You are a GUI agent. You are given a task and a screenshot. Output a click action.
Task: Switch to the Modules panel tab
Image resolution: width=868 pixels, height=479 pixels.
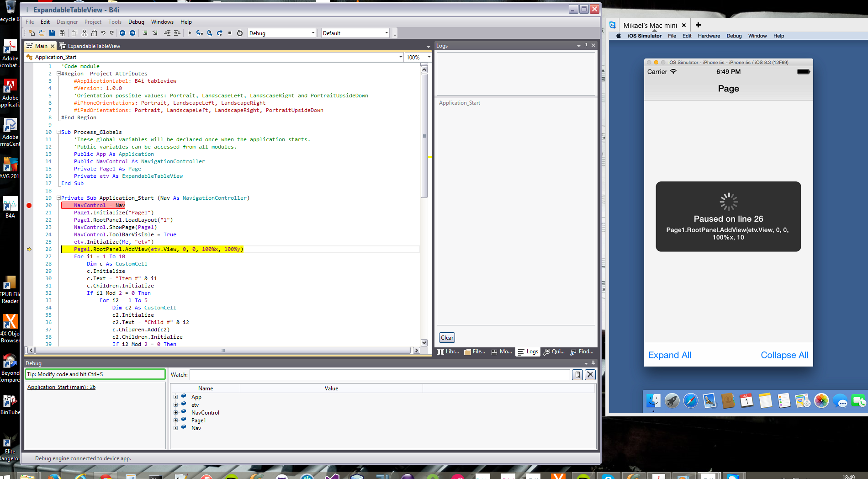coord(502,352)
